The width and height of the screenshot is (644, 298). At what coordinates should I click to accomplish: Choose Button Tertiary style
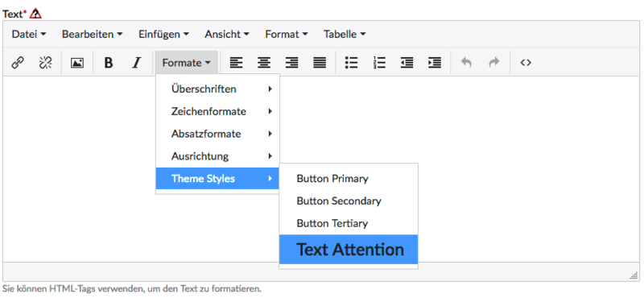349,224
